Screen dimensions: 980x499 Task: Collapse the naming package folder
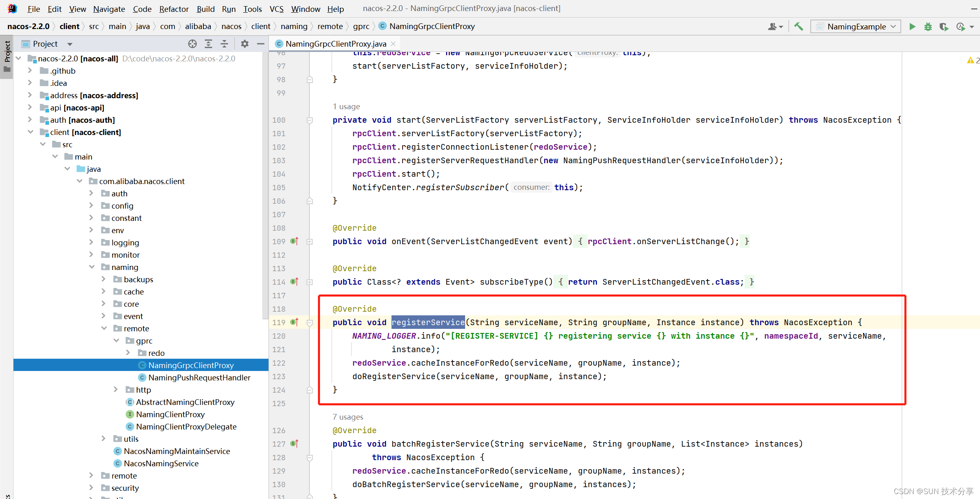click(92, 267)
